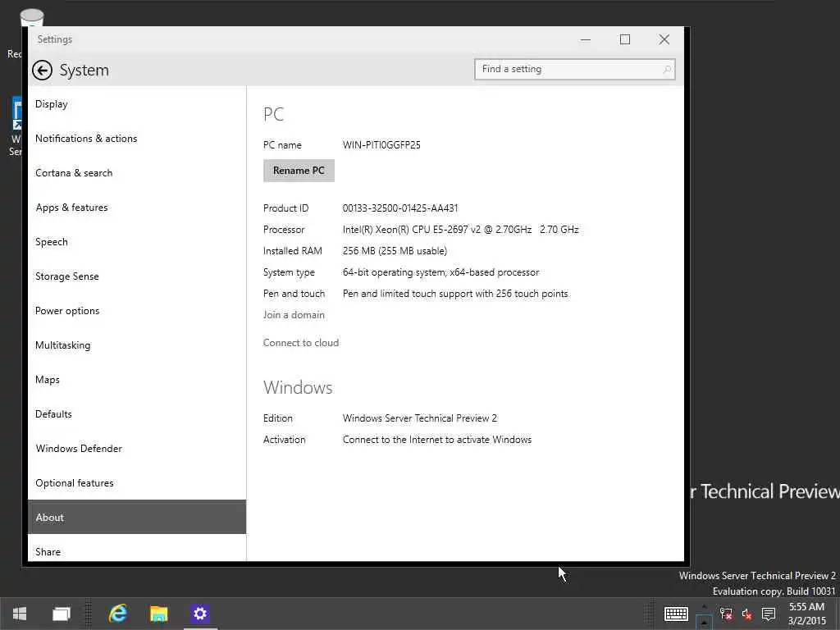Select Optional features
Screen dimensions: 840x630
click(137, 483)
